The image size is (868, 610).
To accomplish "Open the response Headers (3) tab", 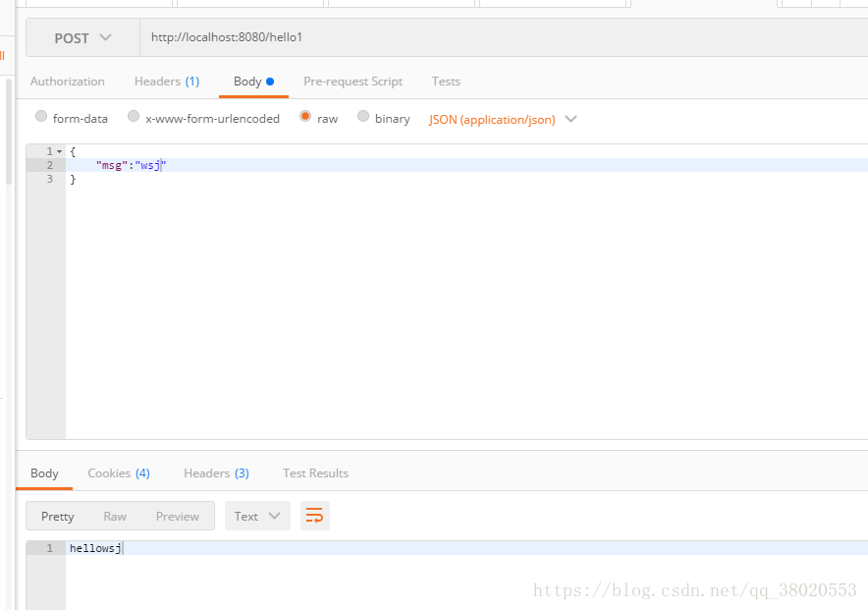I will point(216,473).
